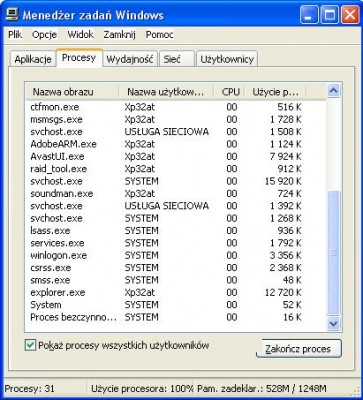Maximize the Task Manager window
The height and width of the screenshot is (400, 363).
330,15
